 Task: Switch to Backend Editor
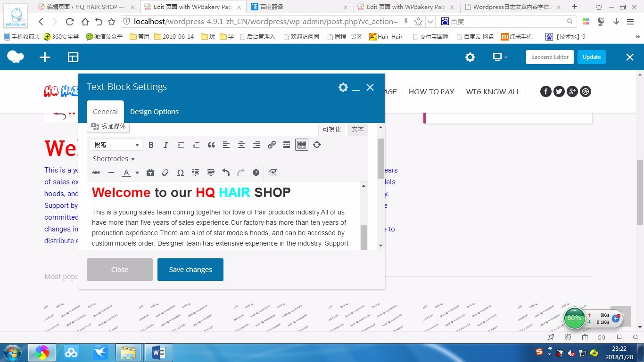550,57
